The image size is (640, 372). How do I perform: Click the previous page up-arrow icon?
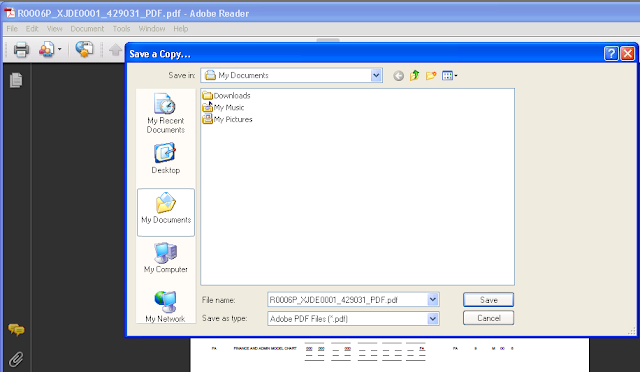coord(116,50)
